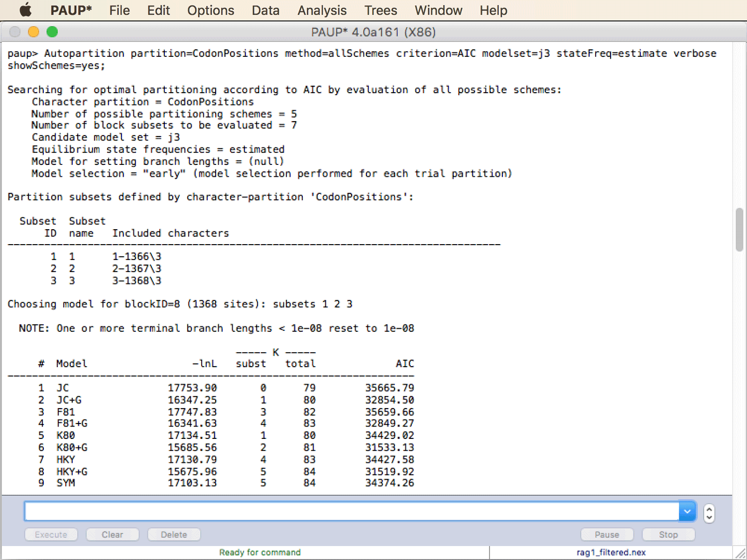Click the 'Model selection = "early"' line

point(271,174)
